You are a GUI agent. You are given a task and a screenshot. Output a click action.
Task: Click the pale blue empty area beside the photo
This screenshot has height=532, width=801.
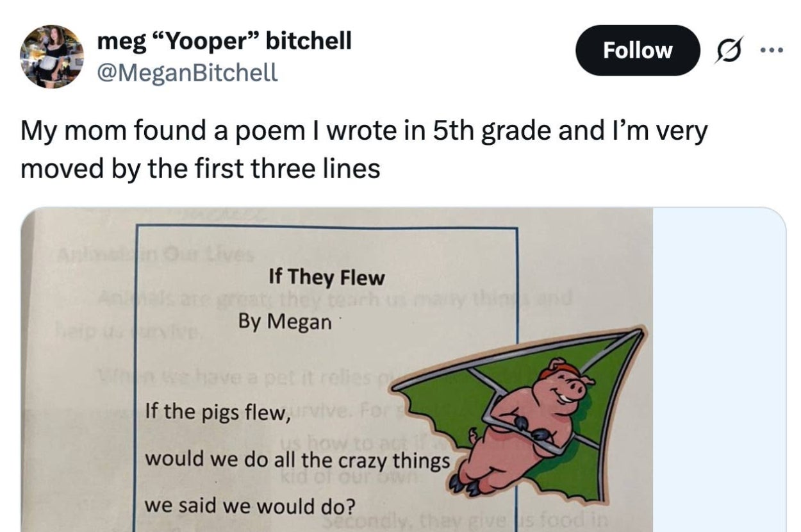coord(719,370)
